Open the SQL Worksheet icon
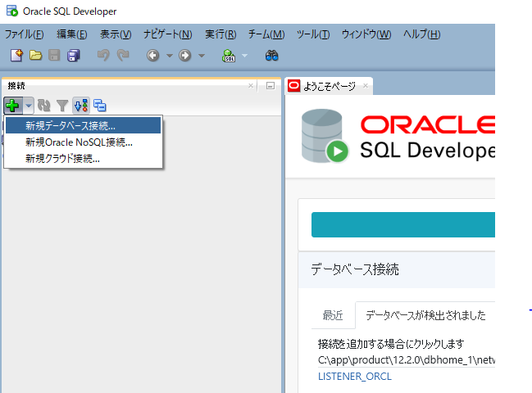The image size is (532, 393). coord(229,56)
